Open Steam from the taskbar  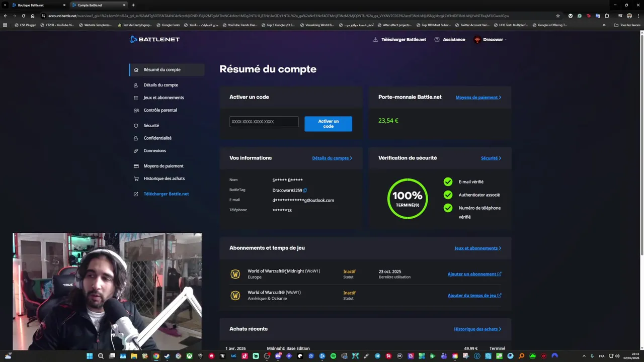click(x=167, y=356)
